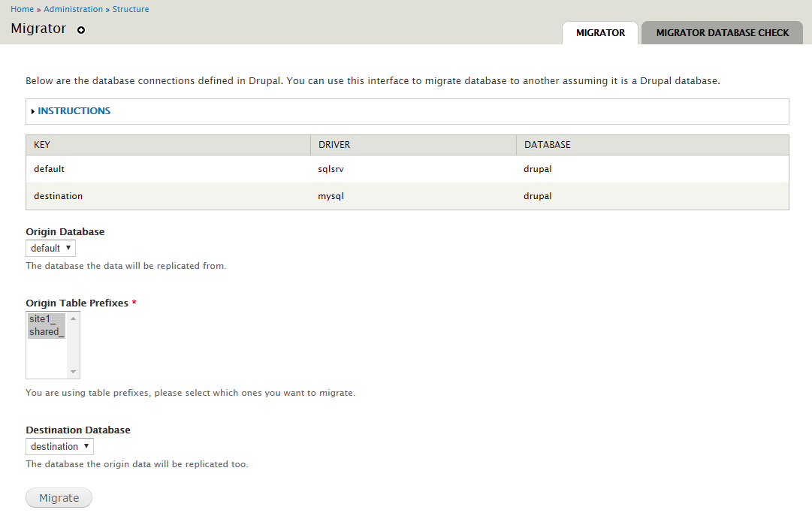Viewport: 812px width, 522px height.
Task: Click prefix list scroll down arrow
Action: point(73,371)
